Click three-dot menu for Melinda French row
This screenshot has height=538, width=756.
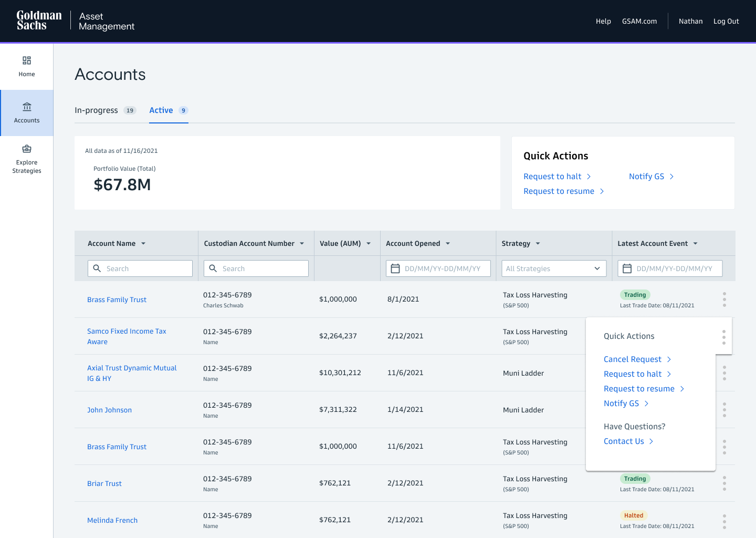click(724, 521)
